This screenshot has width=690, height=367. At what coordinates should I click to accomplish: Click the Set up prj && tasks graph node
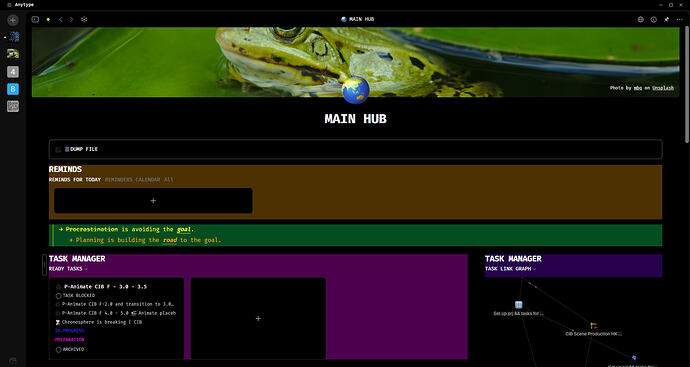point(518,305)
